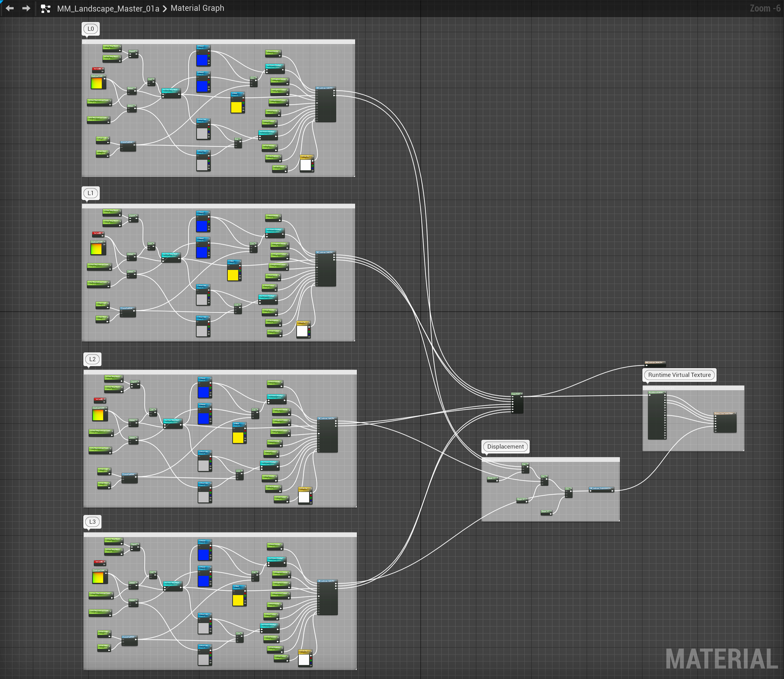The width and height of the screenshot is (784, 679).
Task: Select the L0 comment bubble
Action: click(91, 29)
